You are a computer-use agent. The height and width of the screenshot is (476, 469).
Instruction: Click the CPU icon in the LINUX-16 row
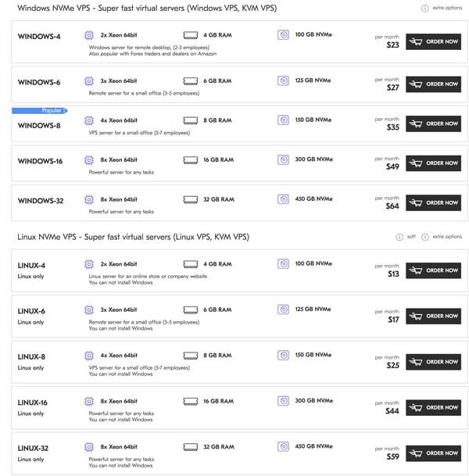(x=88, y=401)
